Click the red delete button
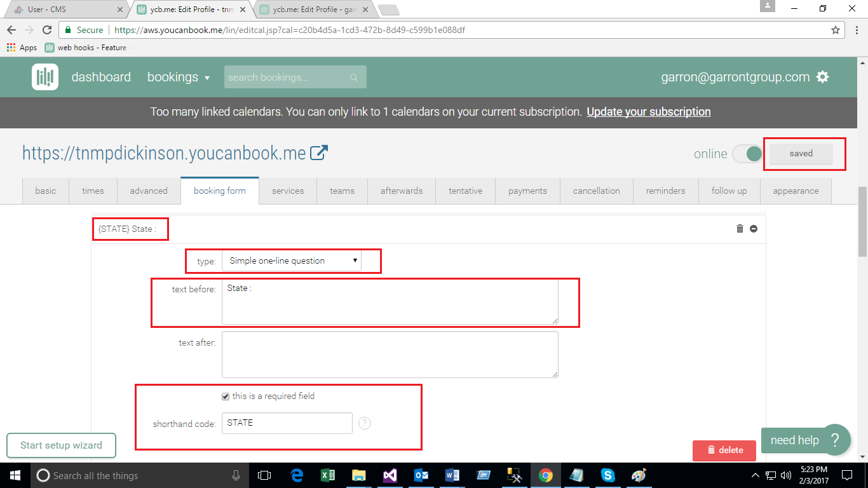The height and width of the screenshot is (488, 868). coord(724,450)
